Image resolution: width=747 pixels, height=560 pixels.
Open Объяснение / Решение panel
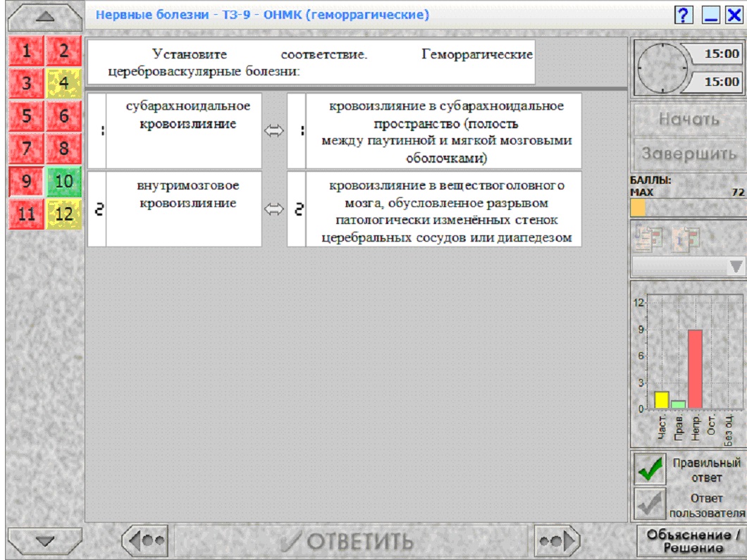(692, 541)
